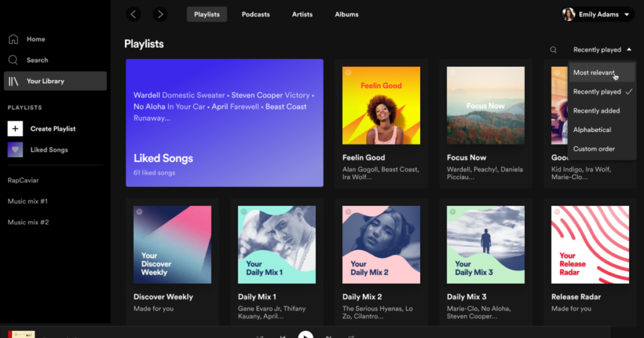Viewport: 644px width, 338px height.
Task: Switch to the Albums tab
Action: click(347, 14)
